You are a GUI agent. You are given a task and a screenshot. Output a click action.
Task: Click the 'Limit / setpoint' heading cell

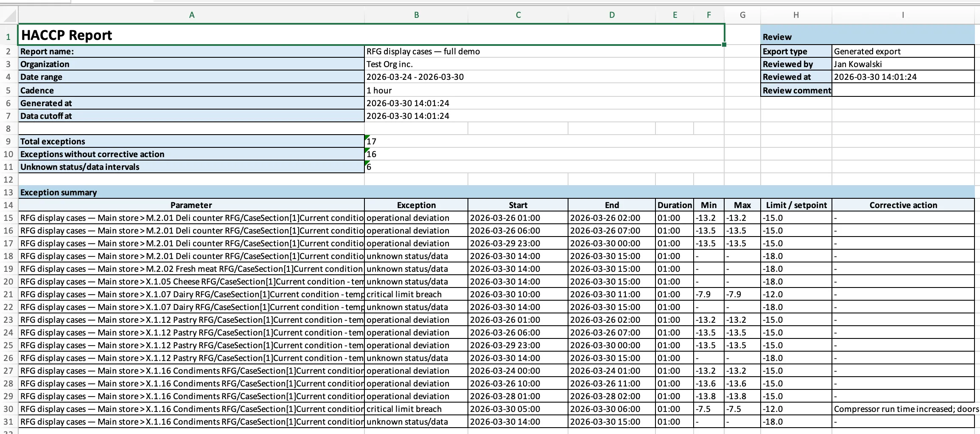tap(796, 205)
